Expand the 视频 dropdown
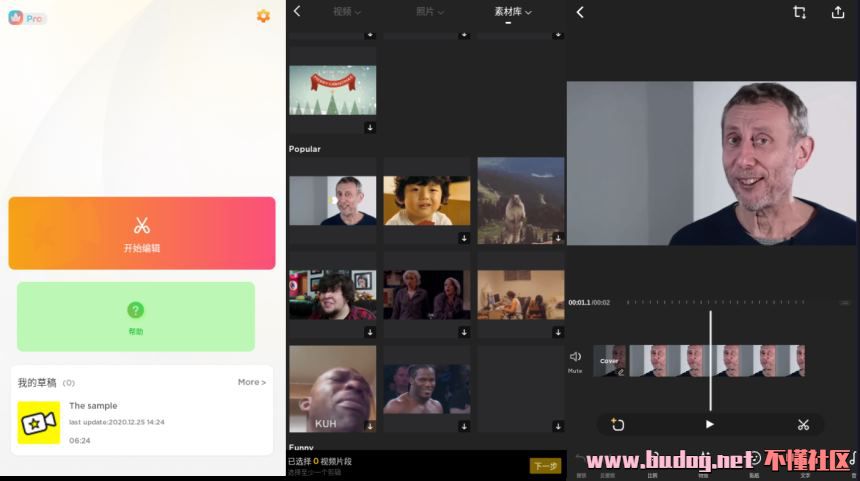 point(346,12)
